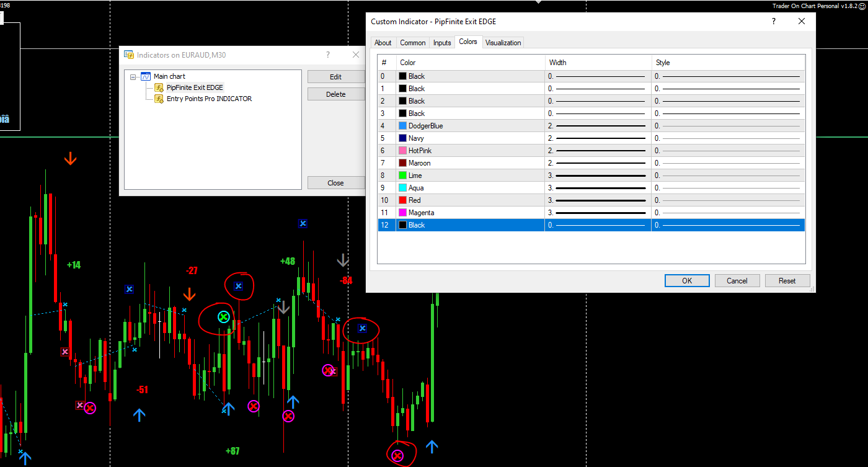The image size is (868, 467).
Task: Open the Inputs tab
Action: 442,43
